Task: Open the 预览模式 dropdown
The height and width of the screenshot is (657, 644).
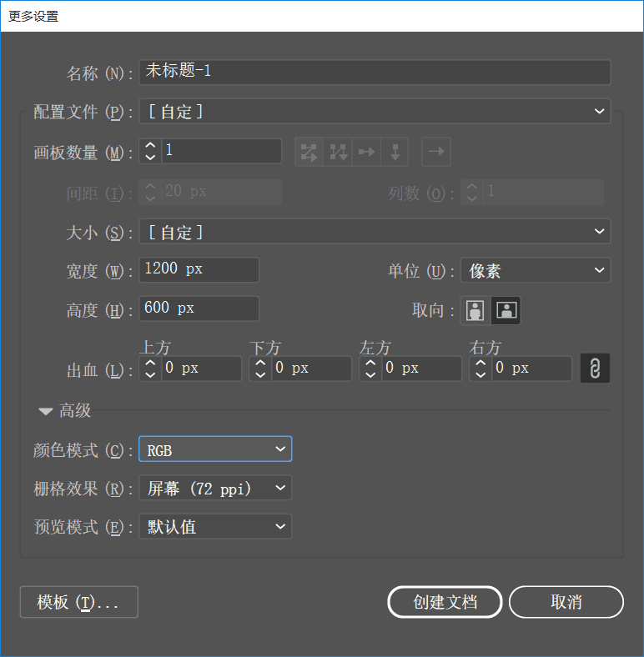Action: coord(215,526)
